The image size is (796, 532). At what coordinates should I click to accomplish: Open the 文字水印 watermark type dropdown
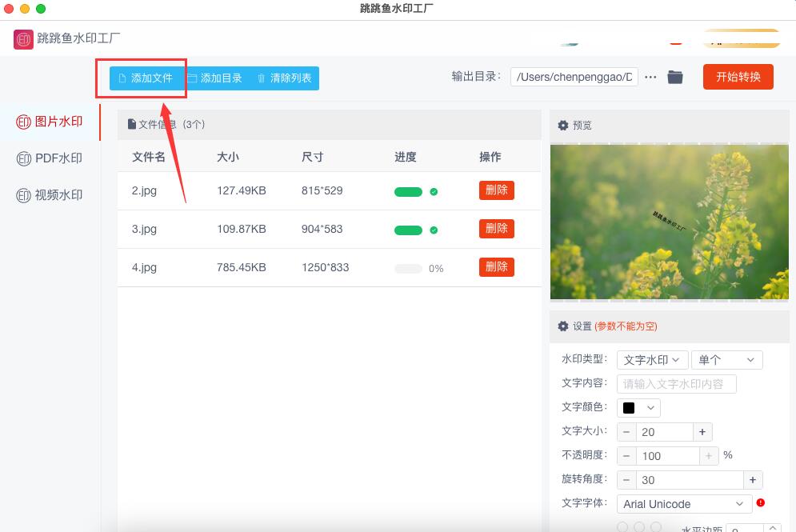pos(652,360)
